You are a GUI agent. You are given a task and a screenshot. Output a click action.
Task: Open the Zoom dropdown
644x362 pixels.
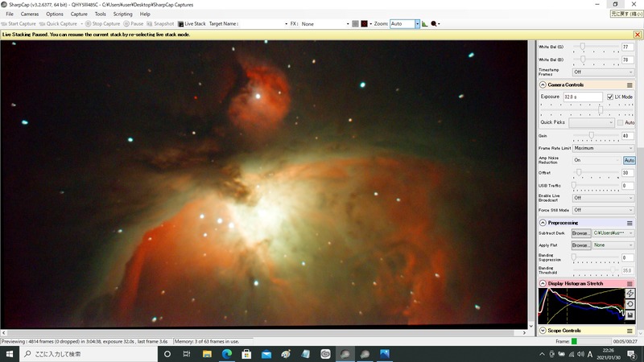[417, 24]
